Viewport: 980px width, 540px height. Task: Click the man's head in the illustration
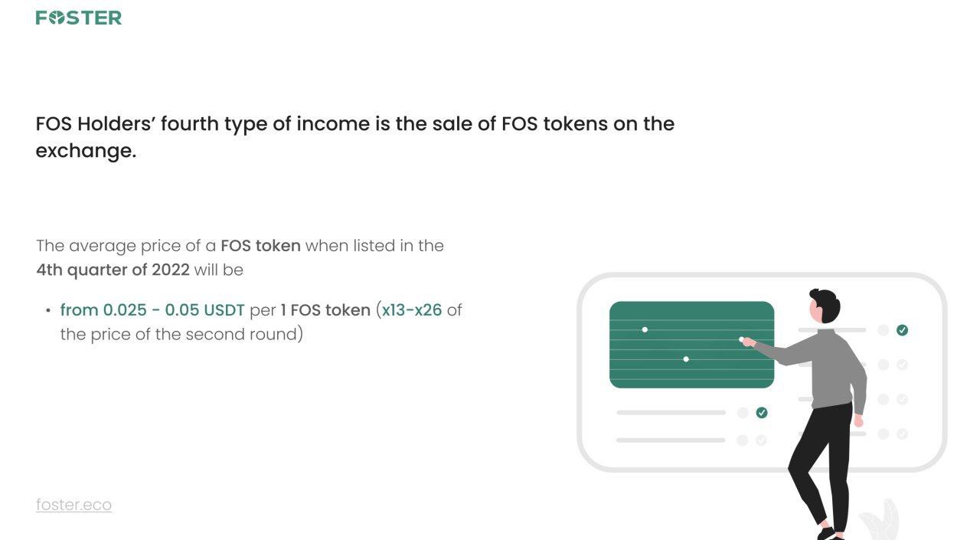[x=825, y=306]
